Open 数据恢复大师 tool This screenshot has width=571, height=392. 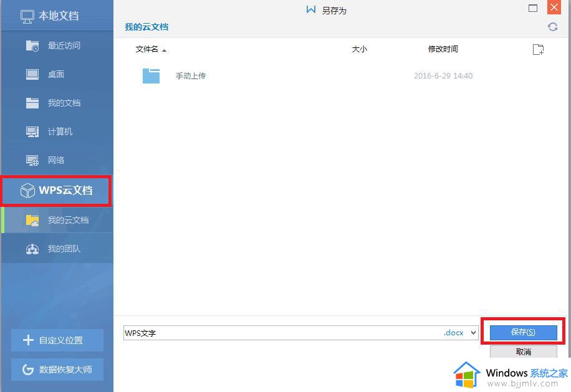[57, 370]
